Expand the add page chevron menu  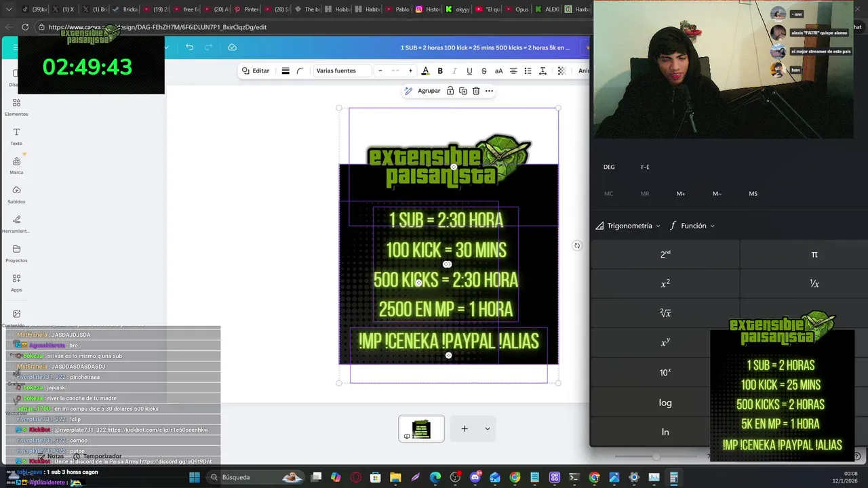point(487,428)
